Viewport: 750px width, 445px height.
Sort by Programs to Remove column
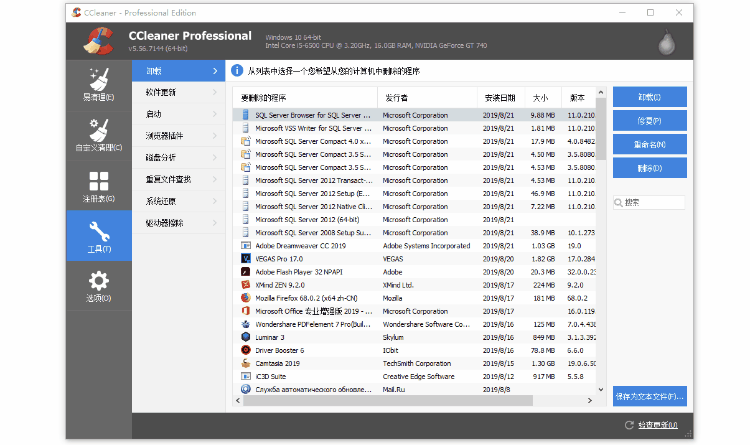305,98
